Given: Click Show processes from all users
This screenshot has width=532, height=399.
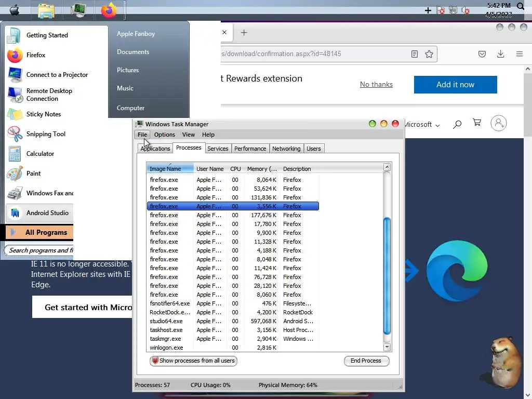Looking at the screenshot, I should [193, 361].
